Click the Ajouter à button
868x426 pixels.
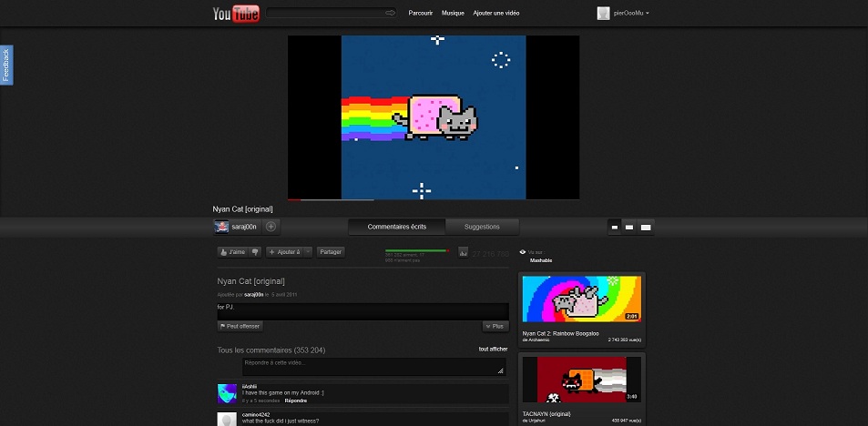click(x=284, y=252)
